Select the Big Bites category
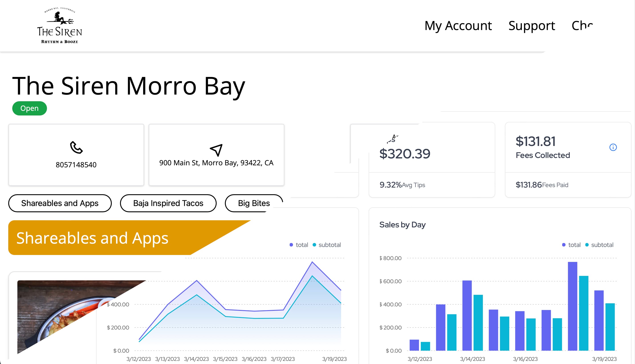This screenshot has width=635, height=364. (254, 203)
